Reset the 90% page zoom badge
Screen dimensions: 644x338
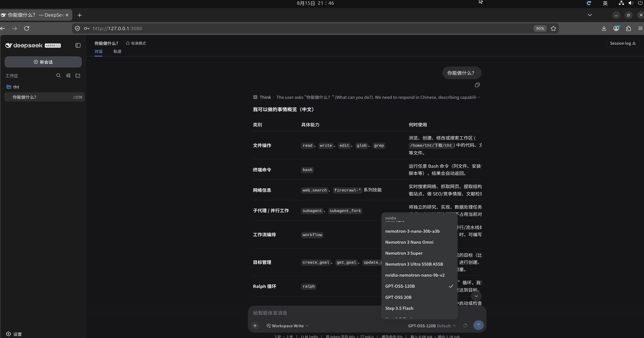[x=540, y=29]
